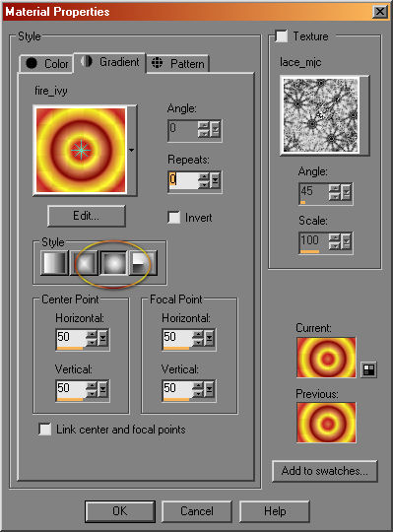The image size is (393, 532).
Task: Click the Texture Angle spinner arrows
Action: 335,192
